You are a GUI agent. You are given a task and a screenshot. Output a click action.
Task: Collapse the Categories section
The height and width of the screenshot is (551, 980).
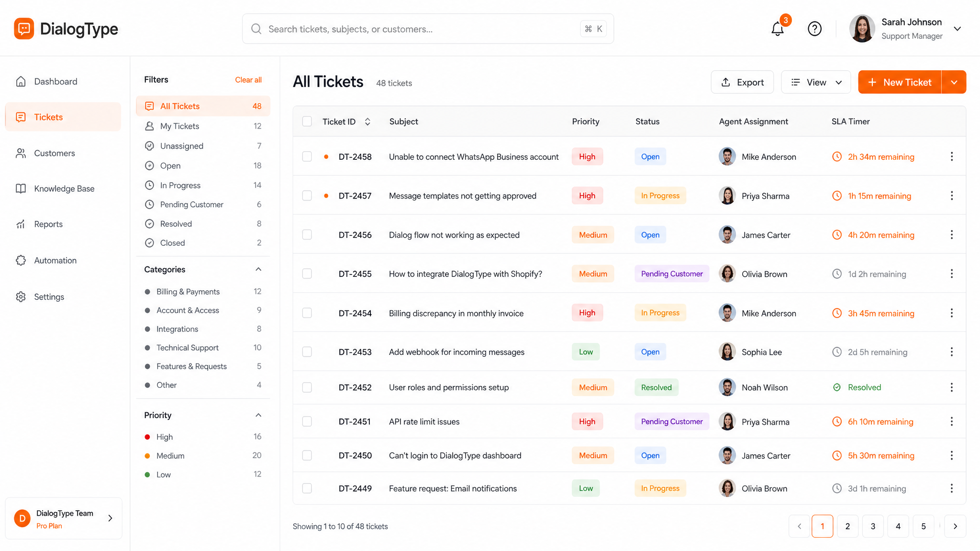click(x=258, y=269)
